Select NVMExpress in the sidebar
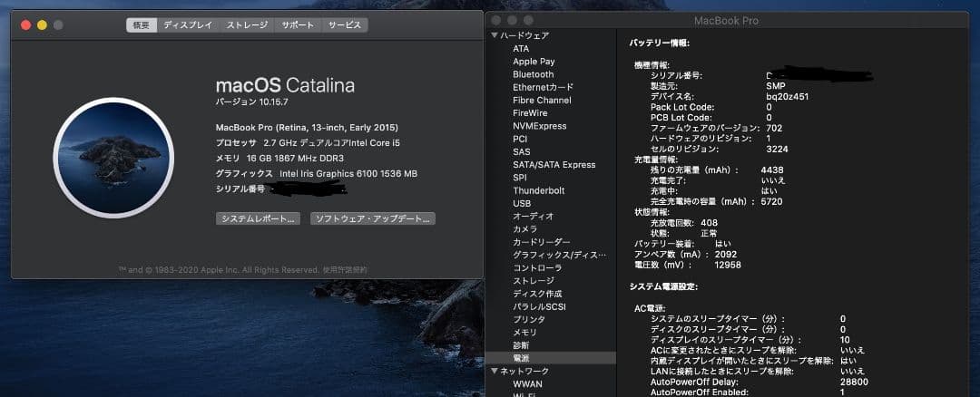 539,126
